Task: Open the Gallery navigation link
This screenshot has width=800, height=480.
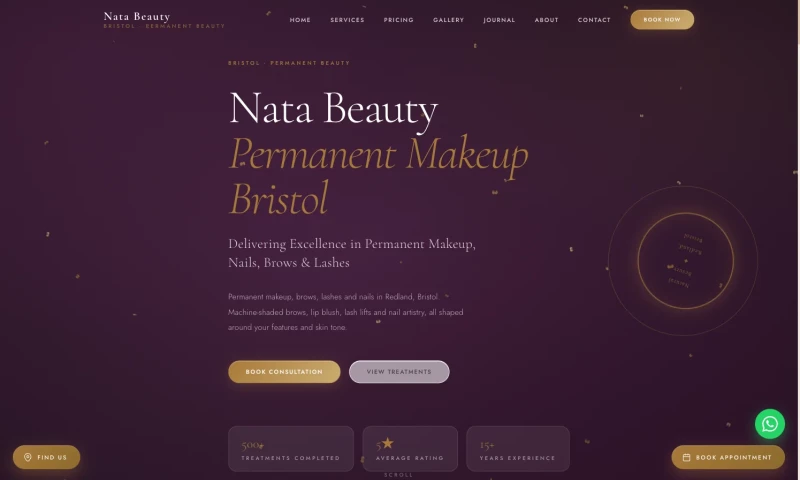Action: click(448, 20)
